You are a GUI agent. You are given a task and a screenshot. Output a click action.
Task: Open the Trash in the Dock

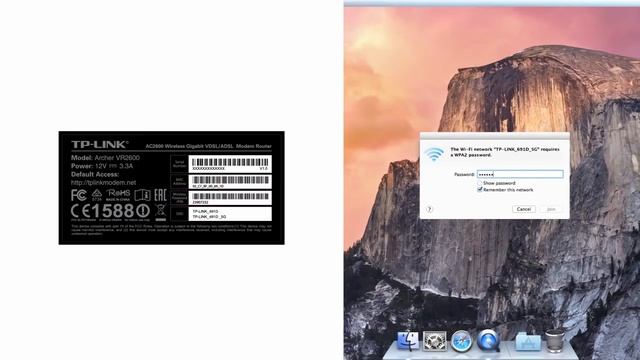(555, 340)
